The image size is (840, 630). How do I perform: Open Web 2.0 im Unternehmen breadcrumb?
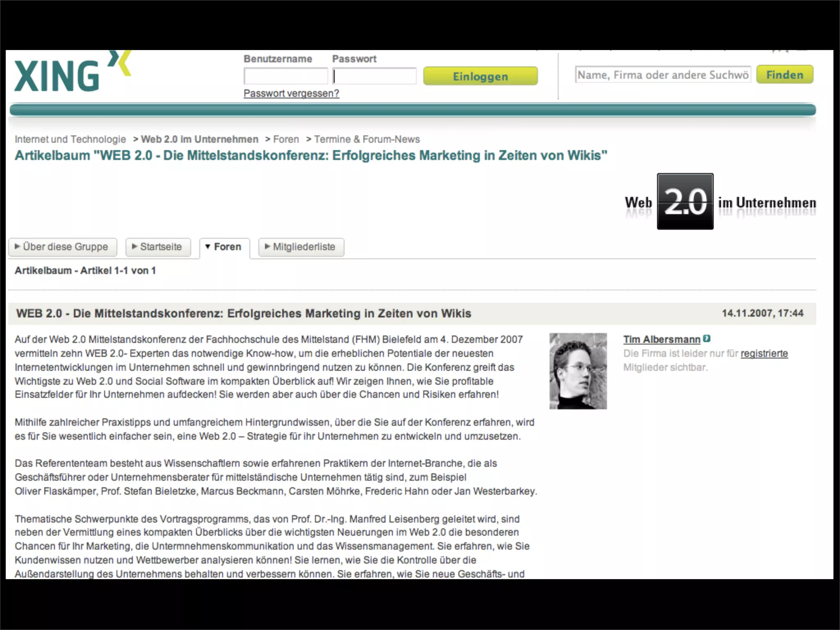[x=199, y=139]
